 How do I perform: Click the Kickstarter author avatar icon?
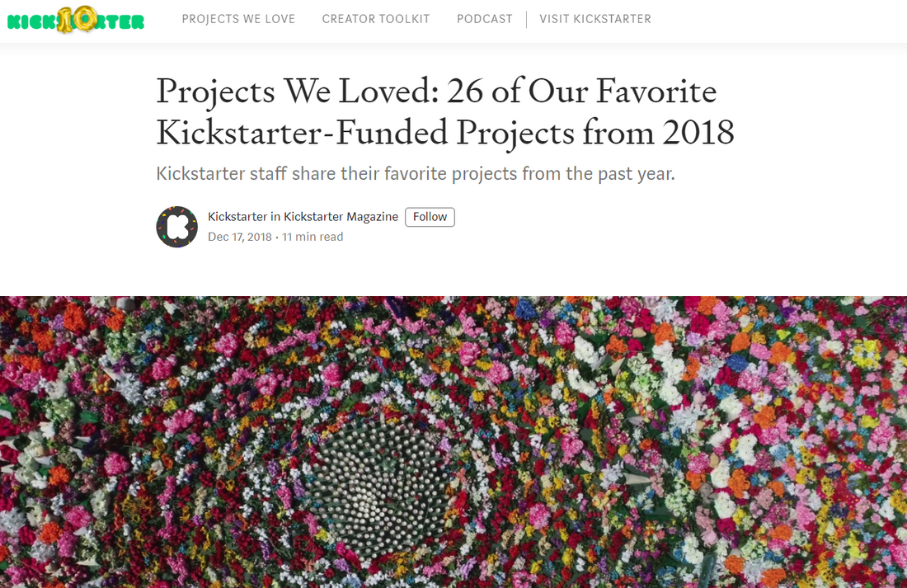176,226
